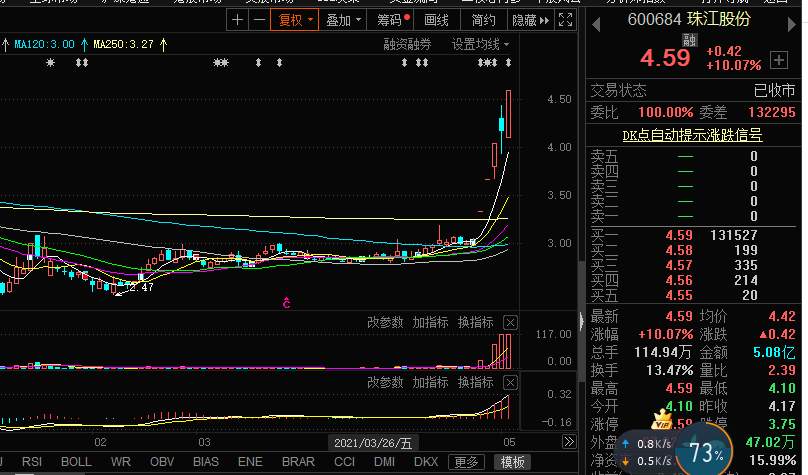
Task: Click the 更多 indicators button
Action: point(466,462)
